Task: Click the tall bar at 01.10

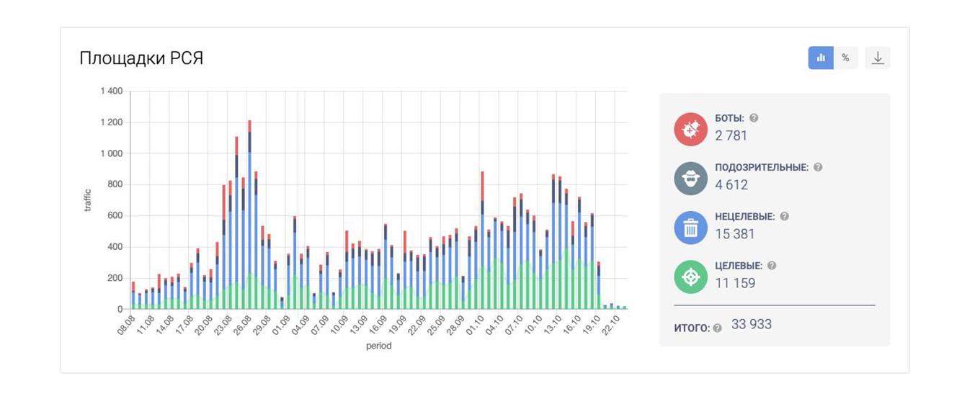Action: click(482, 245)
